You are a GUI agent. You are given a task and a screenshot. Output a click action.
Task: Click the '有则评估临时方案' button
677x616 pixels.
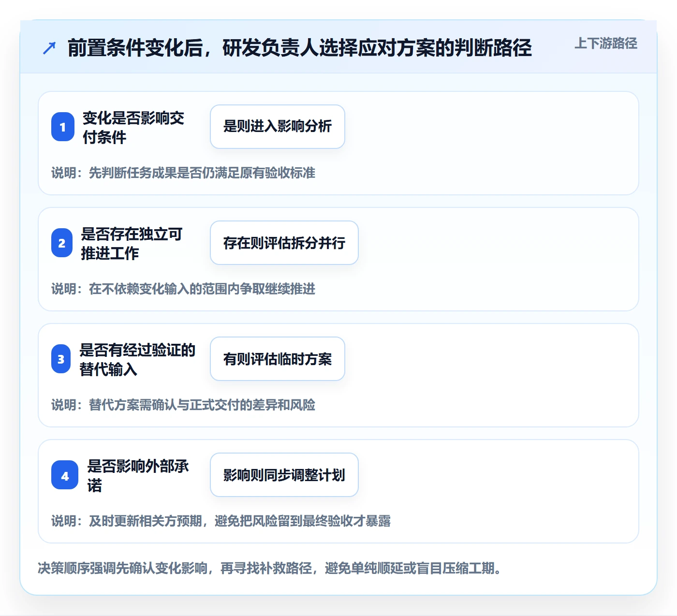click(278, 359)
